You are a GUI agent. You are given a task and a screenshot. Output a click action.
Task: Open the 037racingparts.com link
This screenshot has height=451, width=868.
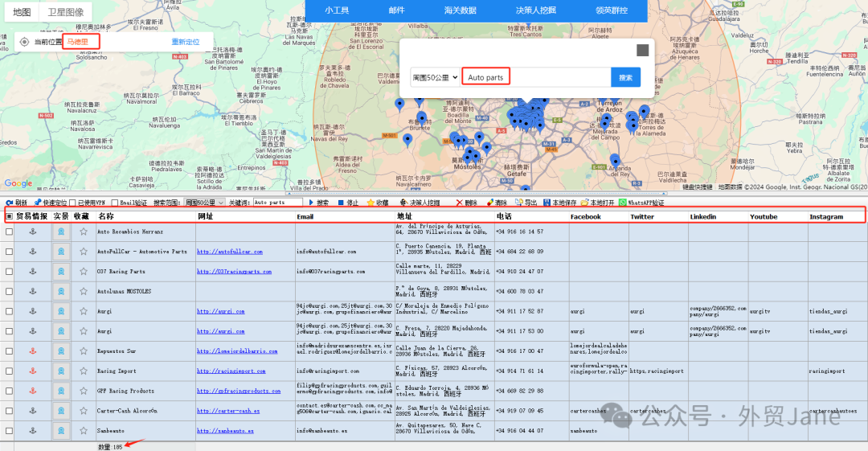point(234,272)
